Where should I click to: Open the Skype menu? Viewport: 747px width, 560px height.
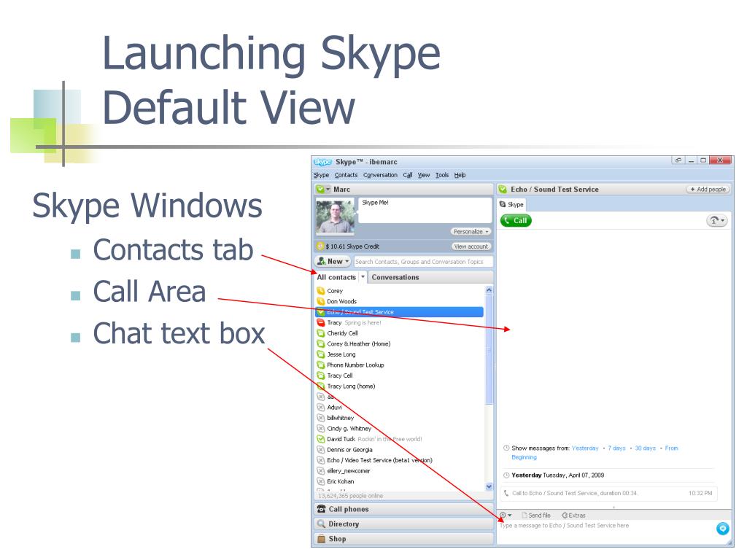[x=321, y=175]
